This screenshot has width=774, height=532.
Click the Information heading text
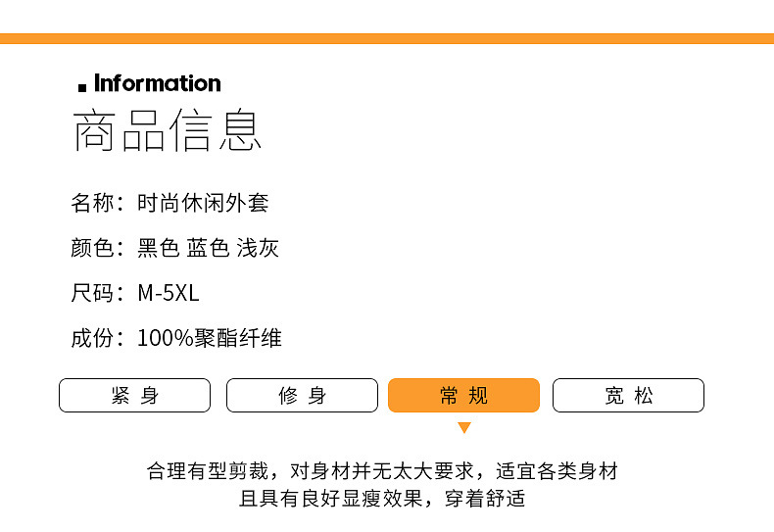(158, 83)
